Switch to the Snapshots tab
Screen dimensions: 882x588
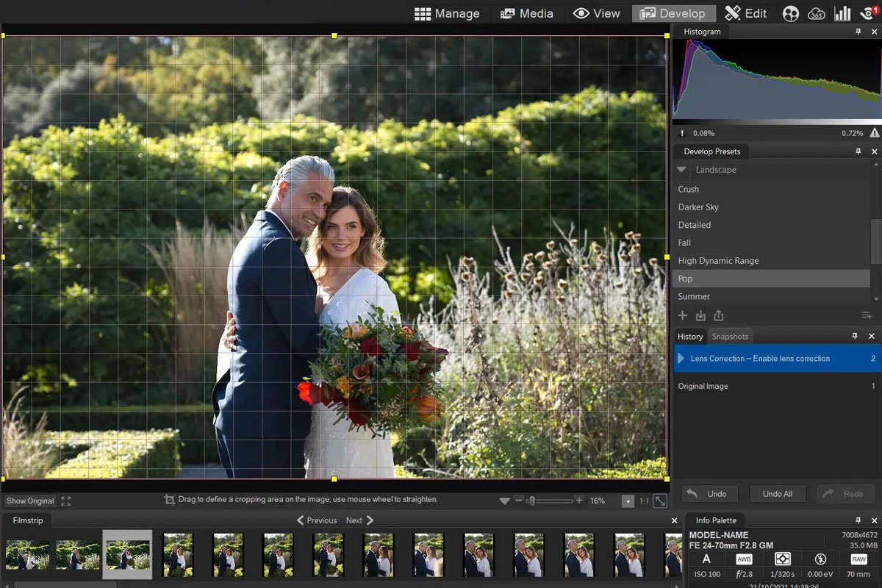(x=730, y=336)
